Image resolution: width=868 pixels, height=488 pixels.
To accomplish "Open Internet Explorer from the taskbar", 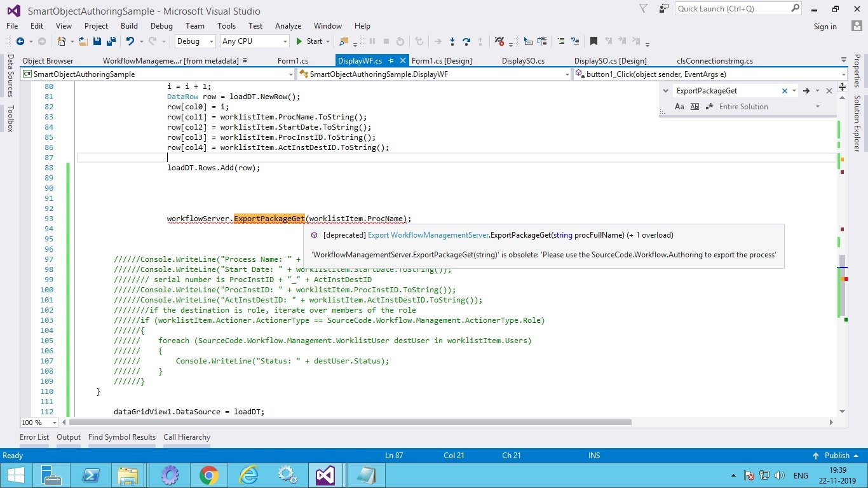I will (x=248, y=475).
